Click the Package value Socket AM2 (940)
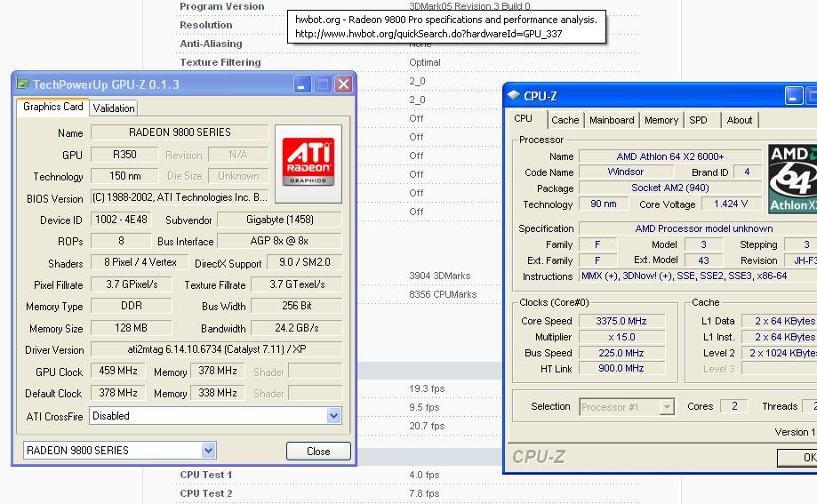 tap(670, 188)
